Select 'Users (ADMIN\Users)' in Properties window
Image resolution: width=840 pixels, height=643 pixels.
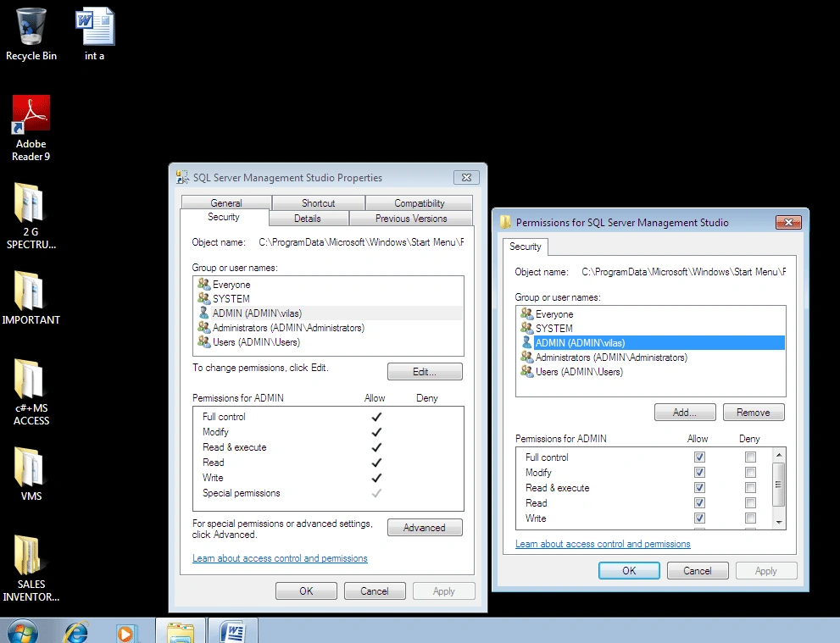[x=256, y=341]
